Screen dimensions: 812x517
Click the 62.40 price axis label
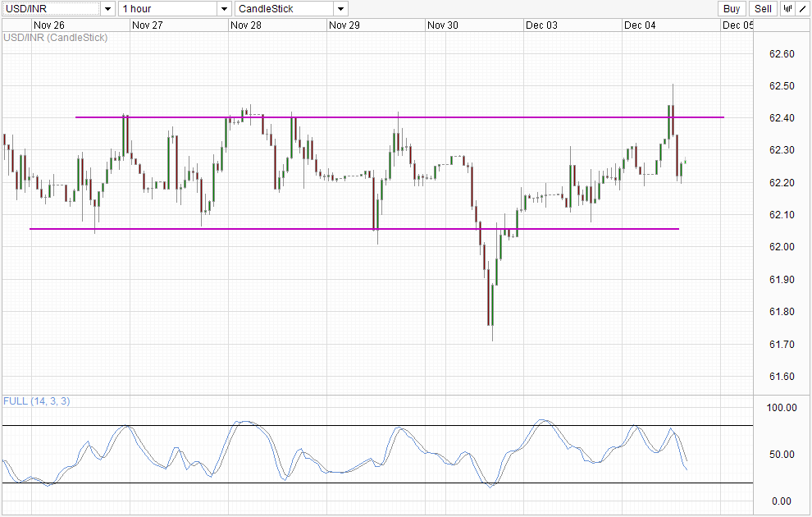(782, 118)
